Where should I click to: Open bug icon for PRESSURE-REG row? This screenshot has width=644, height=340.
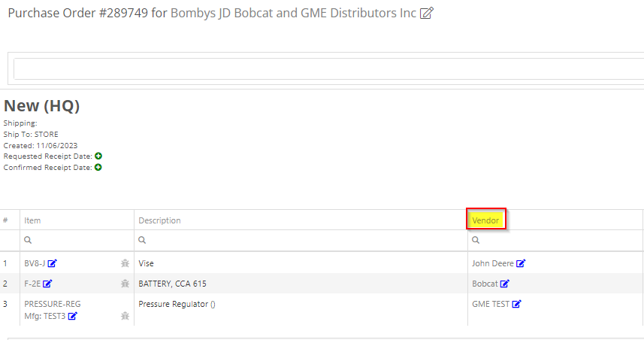125,316
